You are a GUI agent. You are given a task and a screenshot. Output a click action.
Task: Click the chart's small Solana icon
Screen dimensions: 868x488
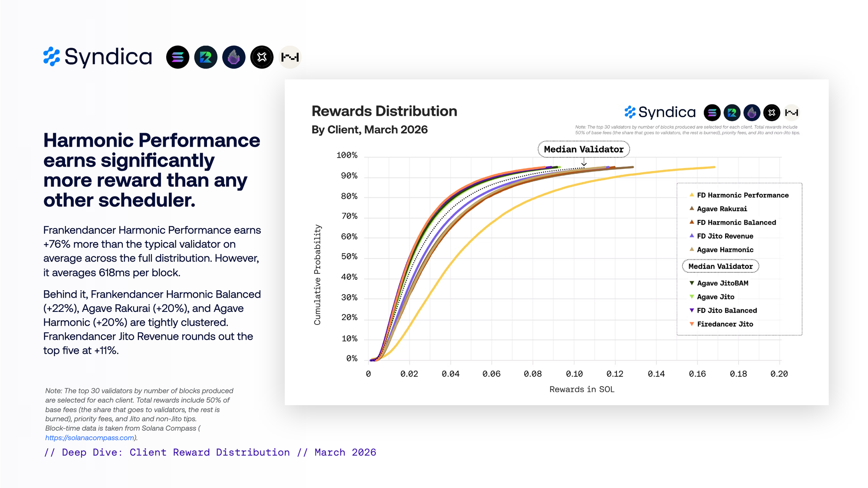712,113
